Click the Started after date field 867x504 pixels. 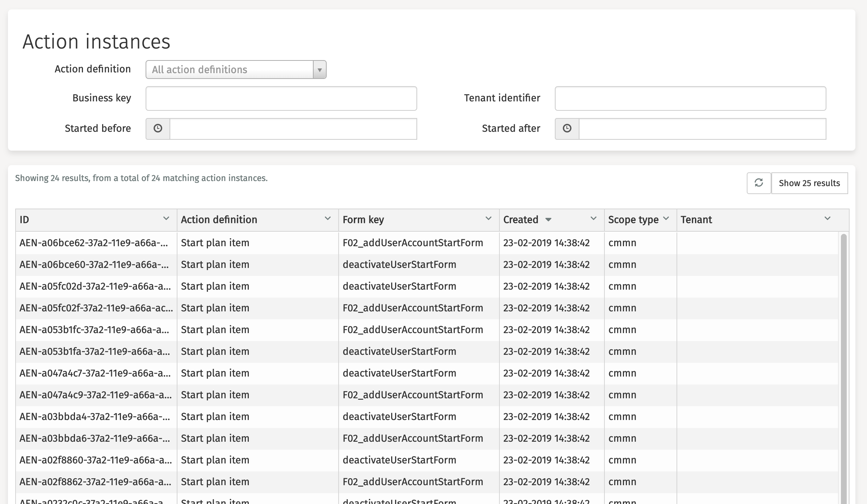click(703, 128)
